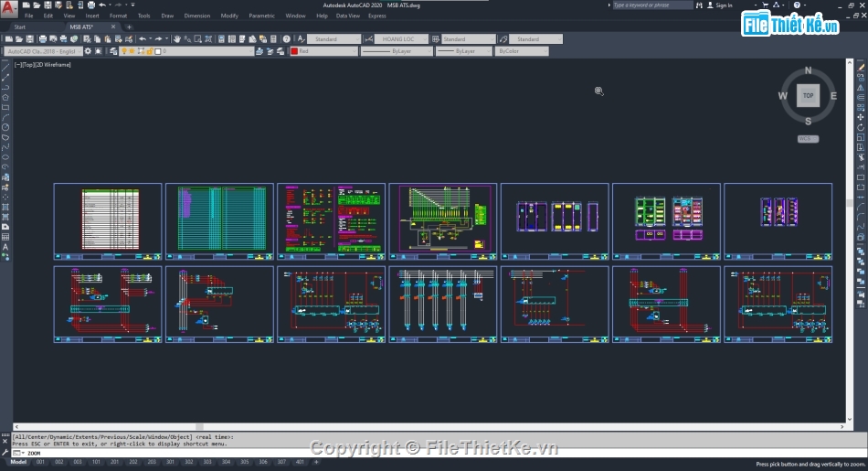Click the search binoculars icon
The image size is (868, 471).
click(699, 5)
